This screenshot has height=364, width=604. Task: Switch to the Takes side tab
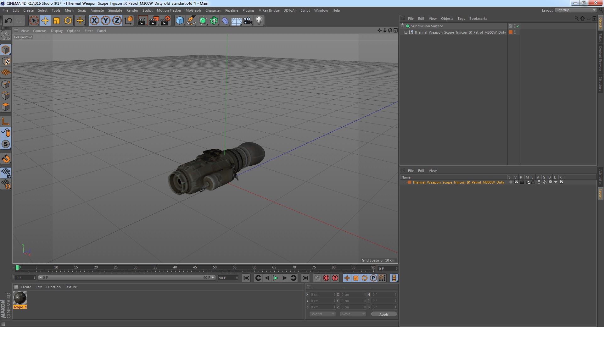(601, 38)
